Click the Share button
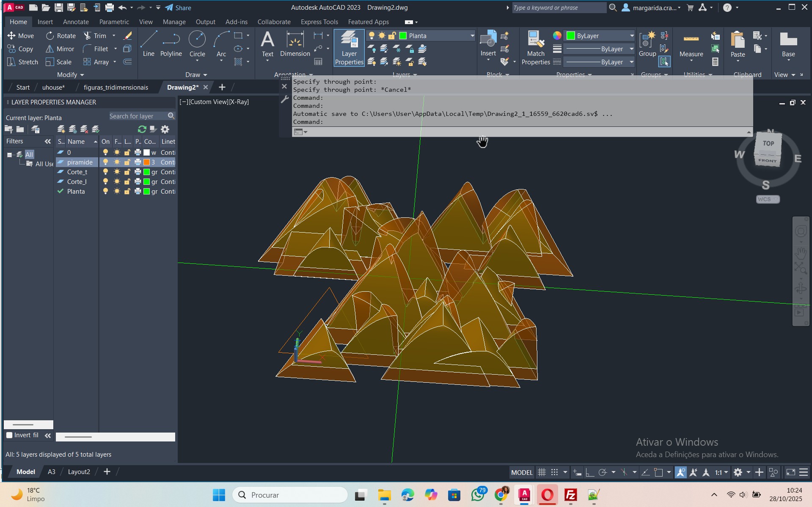This screenshot has width=812, height=507. pos(178,8)
